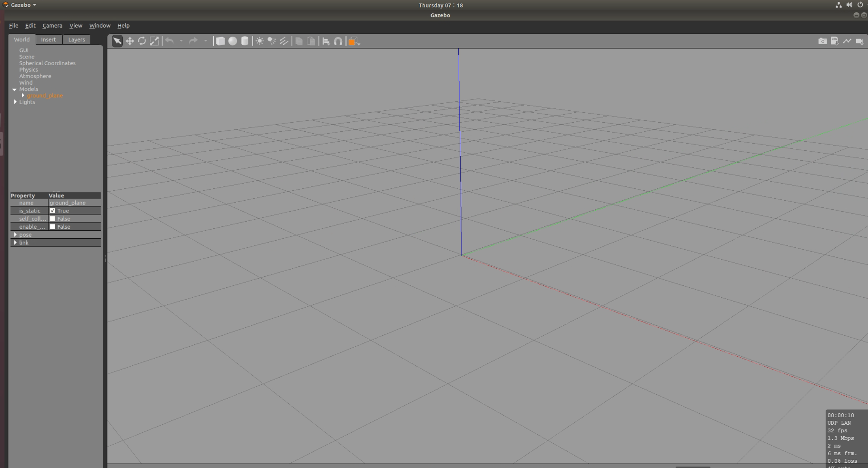
Task: Open the redo history dropdown arrow
Action: click(206, 41)
